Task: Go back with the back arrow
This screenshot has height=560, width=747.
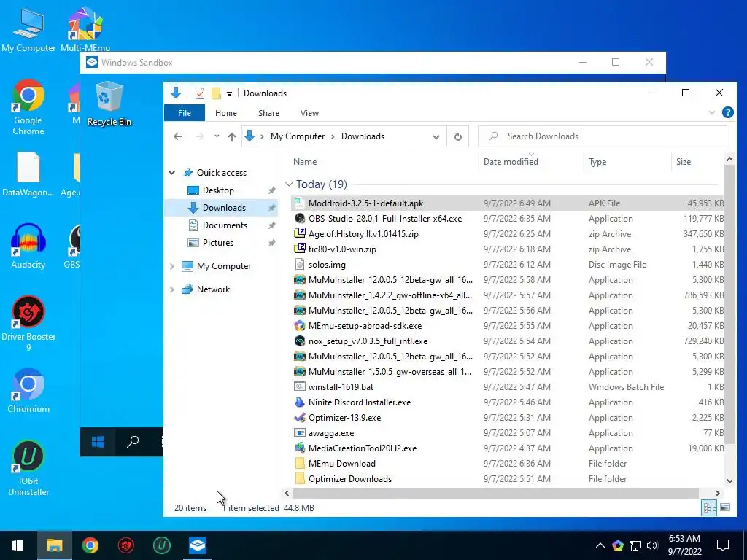Action: [x=178, y=136]
